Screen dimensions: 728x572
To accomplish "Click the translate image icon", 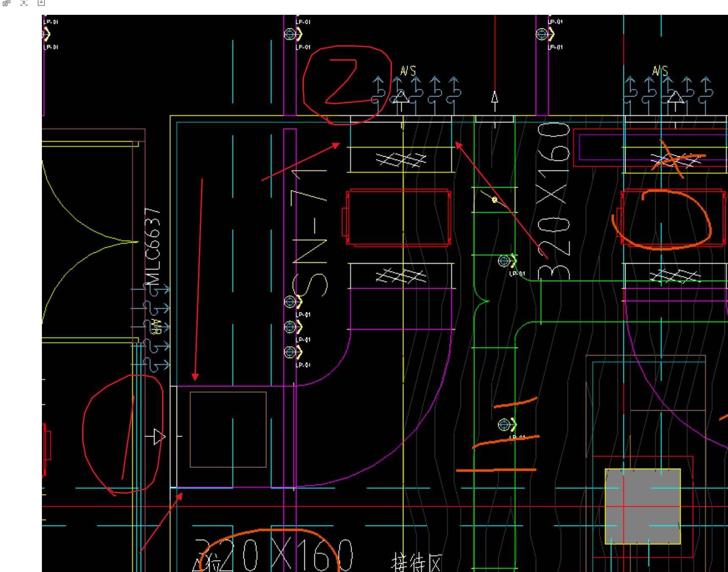I will tap(6, 3).
